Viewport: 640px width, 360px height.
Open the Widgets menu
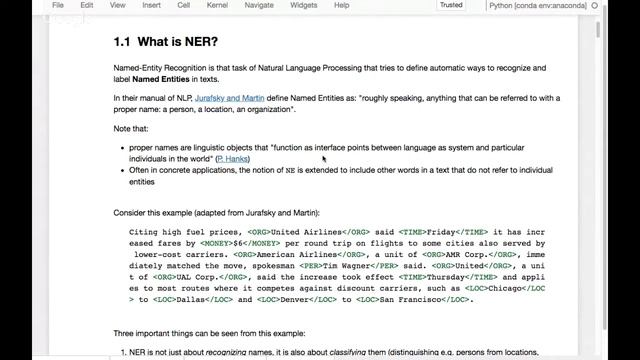pos(304,5)
